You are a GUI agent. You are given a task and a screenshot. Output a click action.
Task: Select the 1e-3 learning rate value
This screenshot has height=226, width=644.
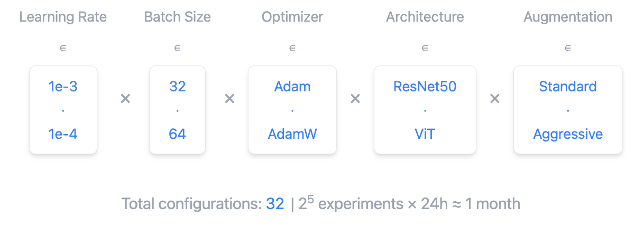63,87
